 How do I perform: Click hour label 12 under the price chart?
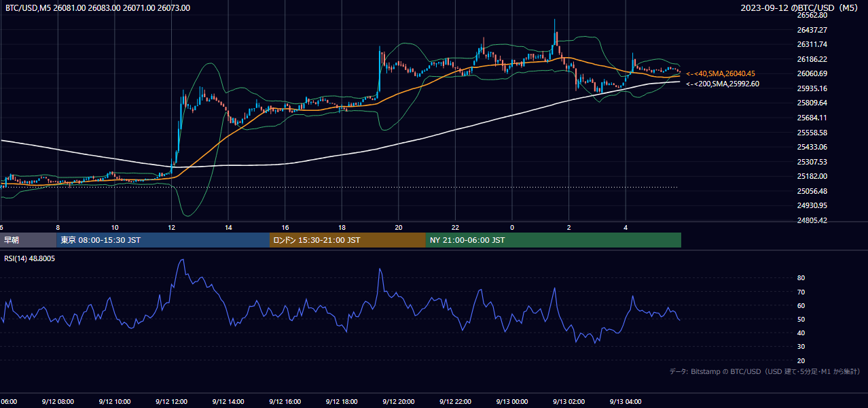click(171, 228)
